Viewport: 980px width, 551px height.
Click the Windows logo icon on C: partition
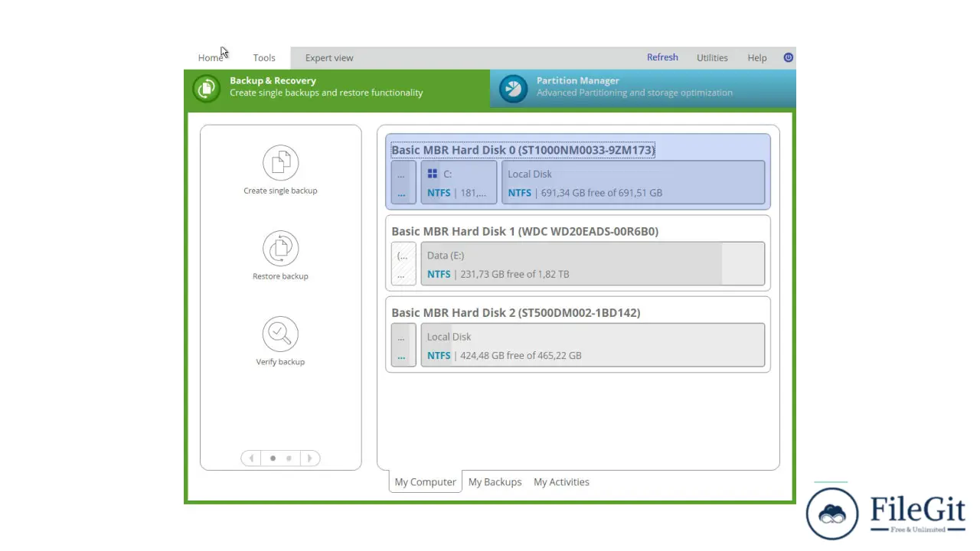click(x=433, y=174)
